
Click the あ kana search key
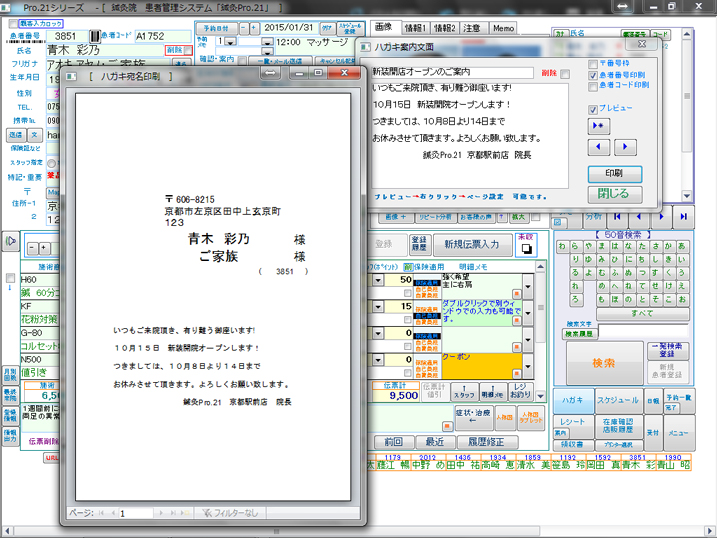[682, 246]
